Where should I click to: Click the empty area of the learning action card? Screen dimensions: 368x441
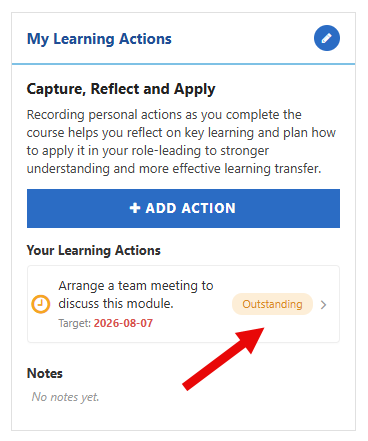pos(187,332)
